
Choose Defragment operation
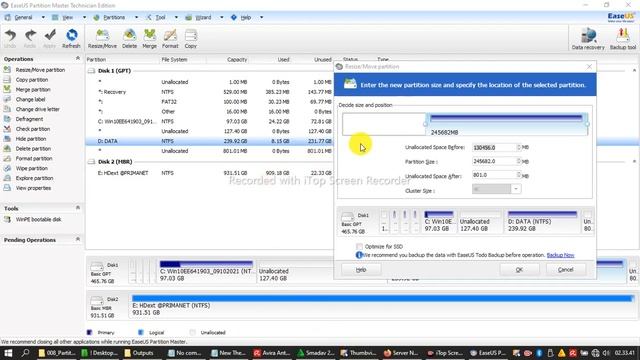click(29, 119)
